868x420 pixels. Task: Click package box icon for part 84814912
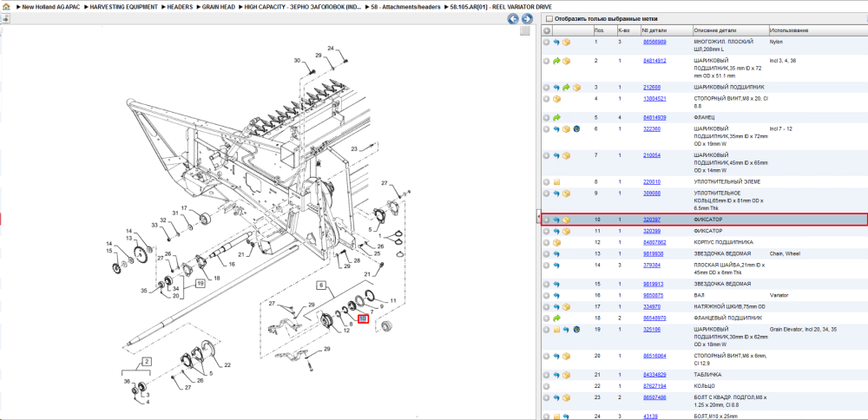(x=566, y=61)
